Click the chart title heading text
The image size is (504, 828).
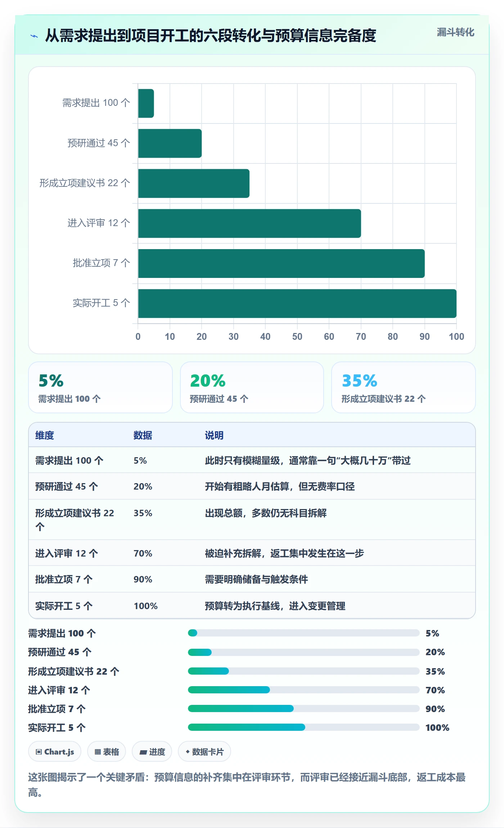tap(211, 36)
